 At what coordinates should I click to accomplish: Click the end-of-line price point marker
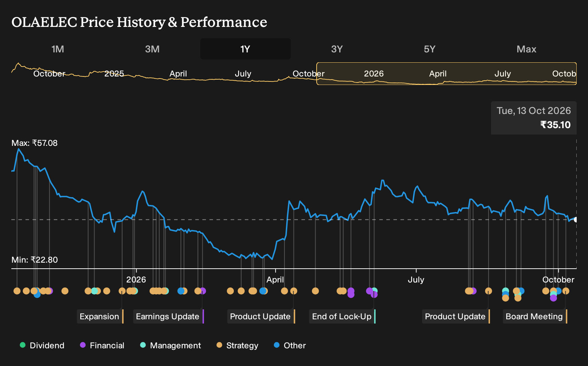coord(576,219)
